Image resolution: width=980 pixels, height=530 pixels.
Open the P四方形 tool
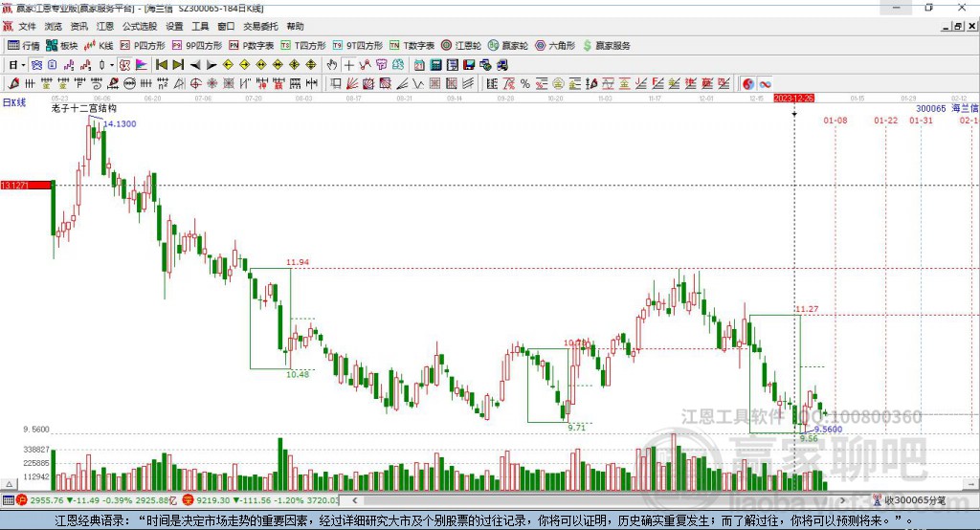tap(143, 46)
